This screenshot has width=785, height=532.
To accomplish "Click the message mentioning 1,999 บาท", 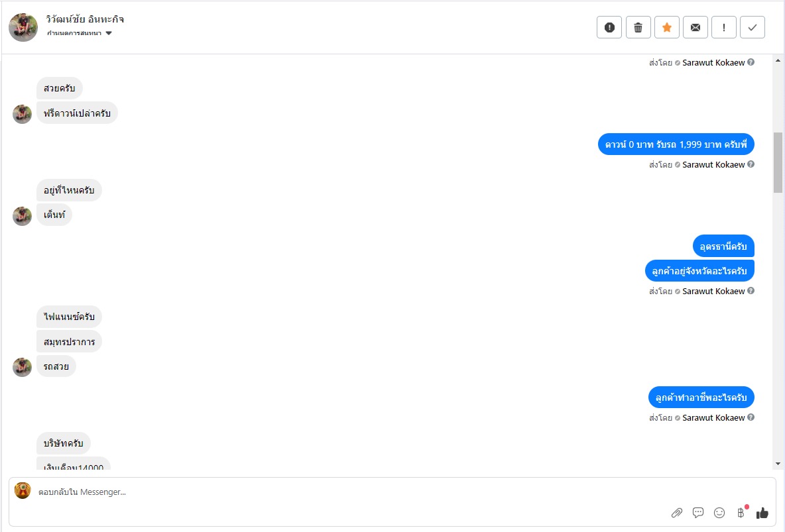I will 676,144.
